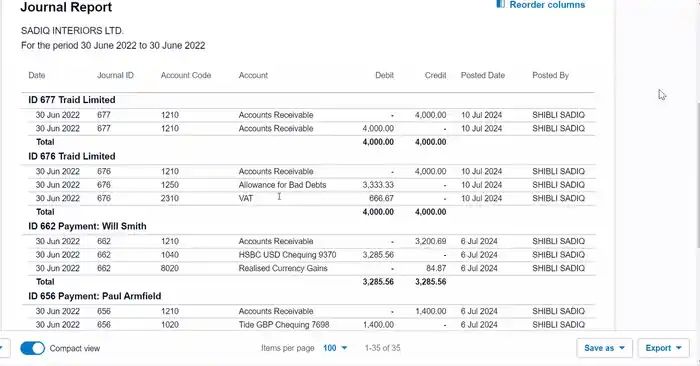This screenshot has width=700, height=366.
Task: Click the Credit column header
Action: 435,75
